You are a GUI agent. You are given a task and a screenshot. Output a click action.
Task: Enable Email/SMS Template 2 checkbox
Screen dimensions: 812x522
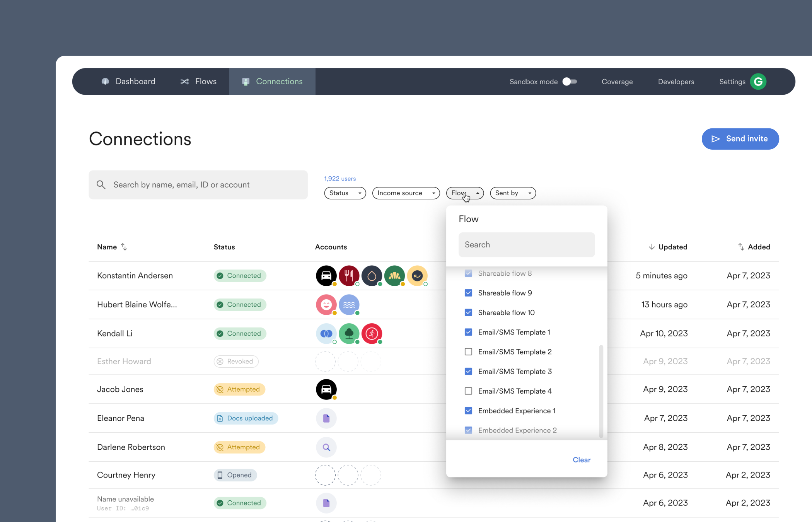click(x=468, y=351)
